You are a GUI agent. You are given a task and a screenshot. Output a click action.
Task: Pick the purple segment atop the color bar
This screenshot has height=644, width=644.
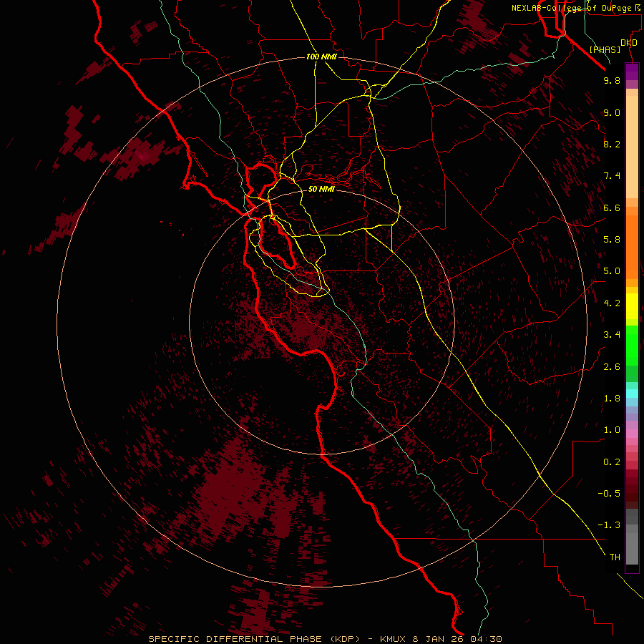click(632, 72)
